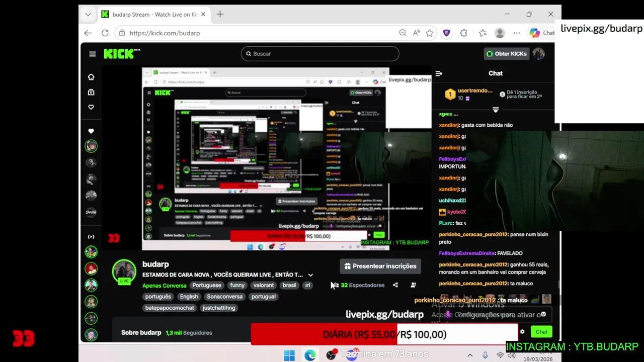Click the read aloud icon

pos(416,33)
